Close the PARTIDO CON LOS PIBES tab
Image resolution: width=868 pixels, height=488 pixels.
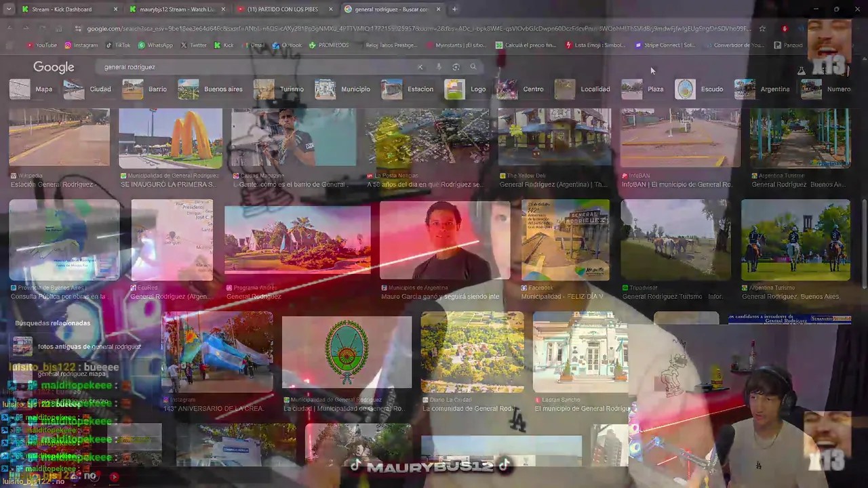point(331,9)
